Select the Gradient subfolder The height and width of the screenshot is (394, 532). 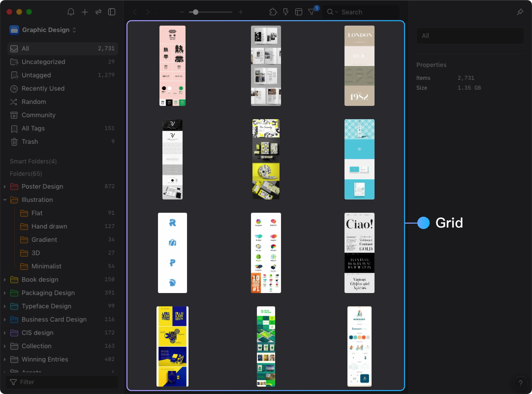point(68,240)
